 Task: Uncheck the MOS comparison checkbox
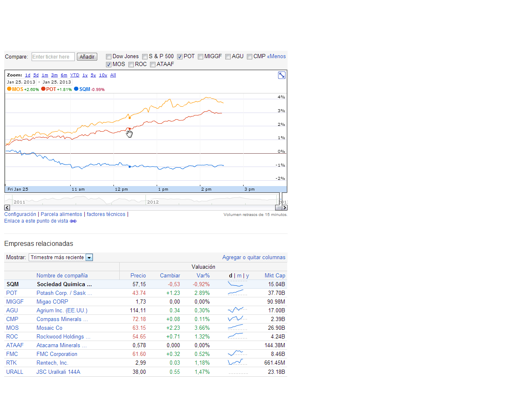tap(108, 65)
